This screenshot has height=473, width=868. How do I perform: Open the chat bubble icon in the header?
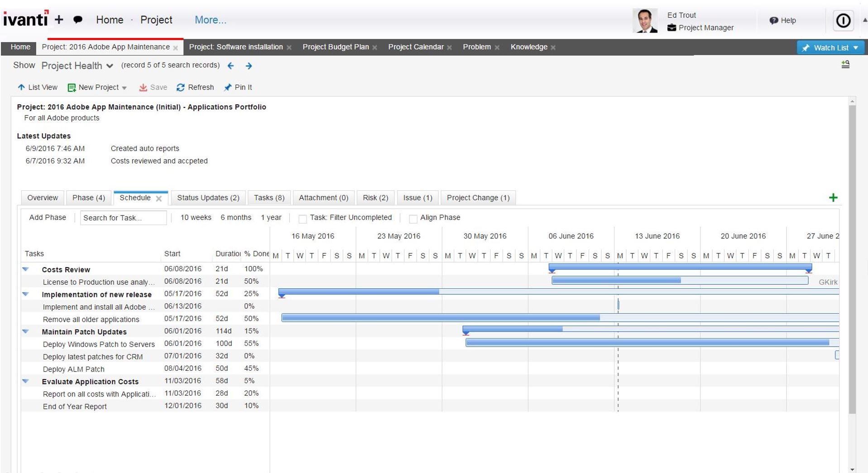(78, 19)
